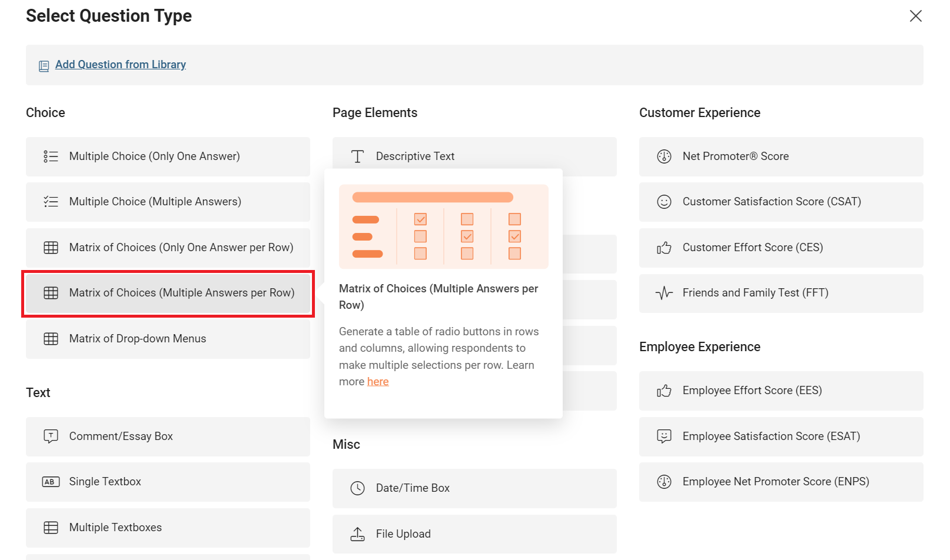Click the AB Single Textbox icon
Viewport: 950px width, 560px height.
click(x=51, y=482)
